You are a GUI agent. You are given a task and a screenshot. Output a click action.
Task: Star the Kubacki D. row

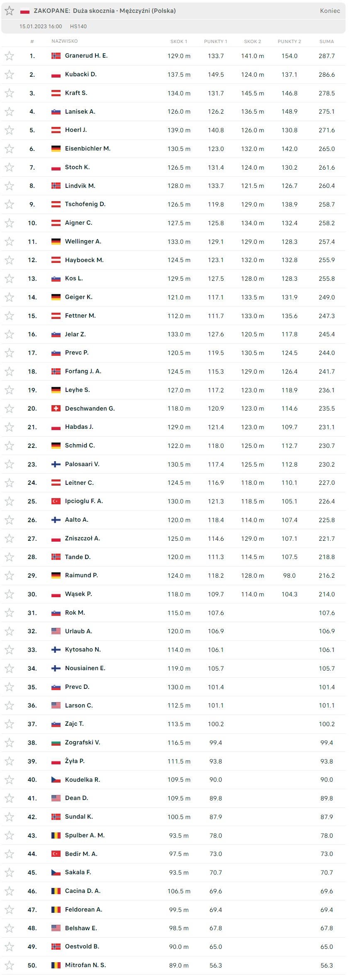pos(9,75)
